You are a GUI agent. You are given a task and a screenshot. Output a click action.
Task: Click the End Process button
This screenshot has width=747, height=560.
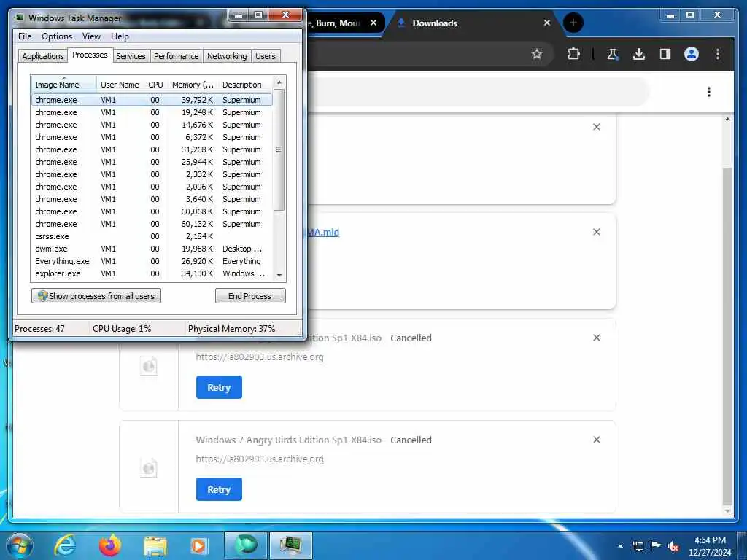tap(250, 296)
